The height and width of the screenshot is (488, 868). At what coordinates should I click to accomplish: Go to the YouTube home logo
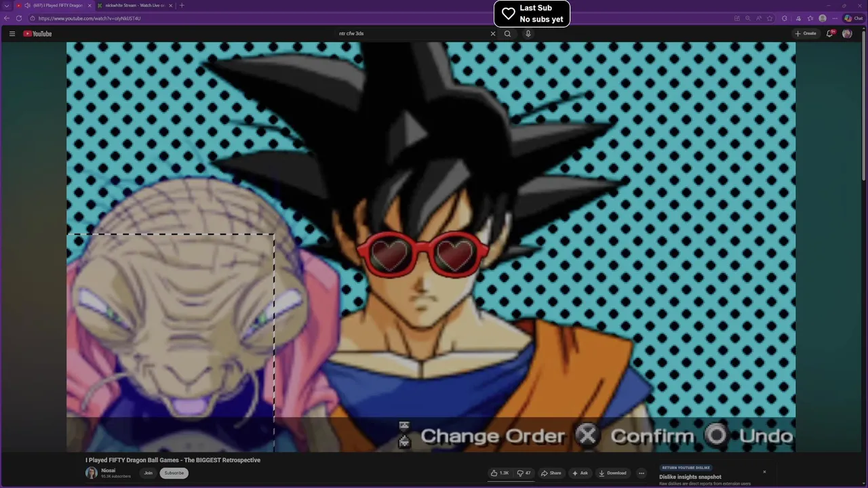pyautogui.click(x=37, y=33)
